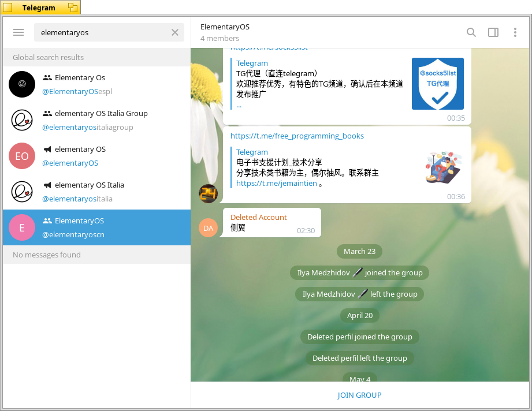Open the t.me/jemaintien link
Image resolution: width=532 pixels, height=411 pixels.
pyautogui.click(x=277, y=184)
